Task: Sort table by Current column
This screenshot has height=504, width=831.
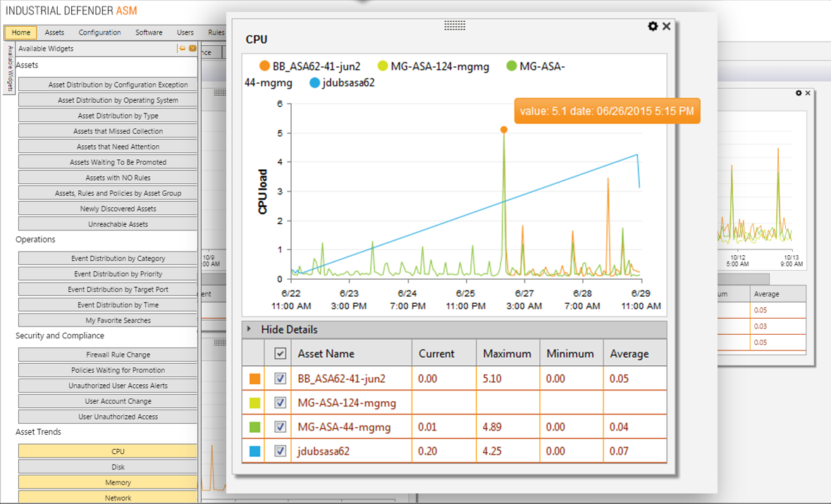Action: coord(444,353)
